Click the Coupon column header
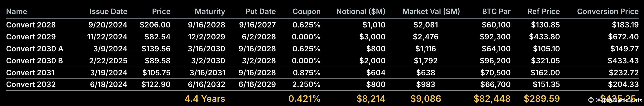The image size is (644, 106). (306, 11)
